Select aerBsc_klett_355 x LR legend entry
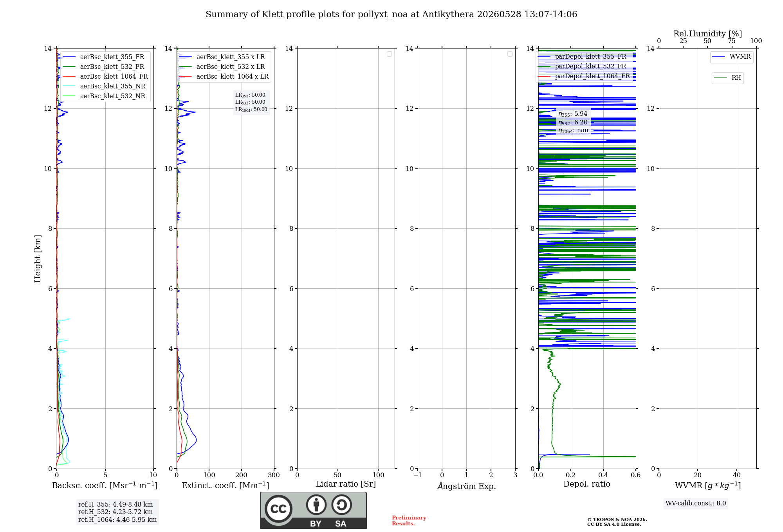The image size is (783, 532). [x=224, y=57]
